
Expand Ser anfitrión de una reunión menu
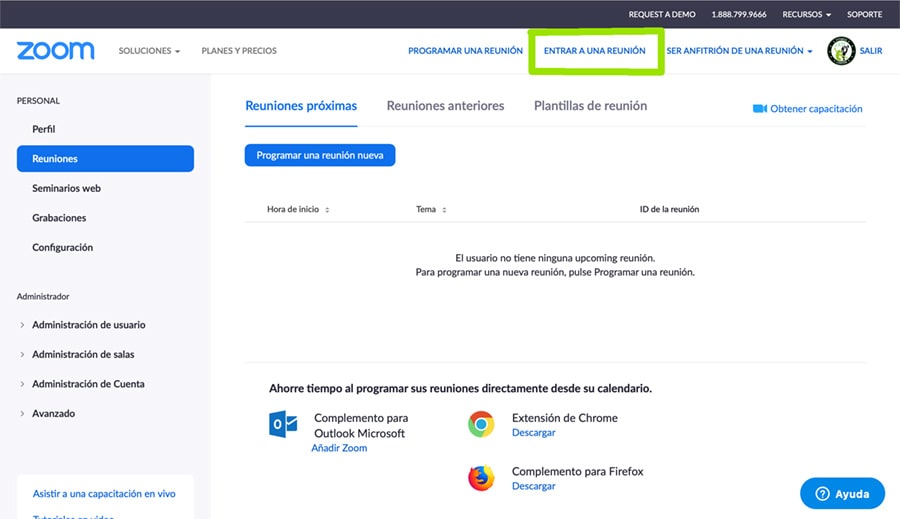click(x=739, y=51)
